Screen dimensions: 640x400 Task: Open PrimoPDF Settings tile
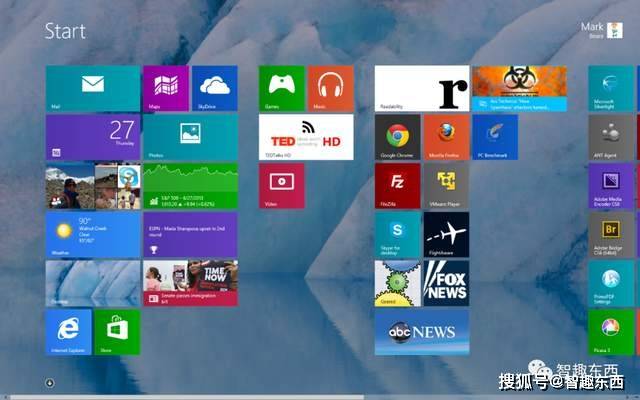click(611, 284)
